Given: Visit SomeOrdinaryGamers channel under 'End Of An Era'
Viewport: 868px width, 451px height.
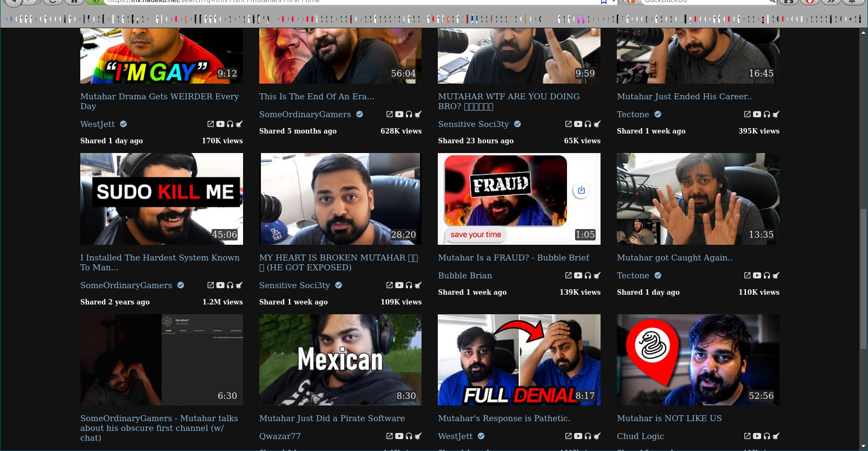Looking at the screenshot, I should pos(305,115).
